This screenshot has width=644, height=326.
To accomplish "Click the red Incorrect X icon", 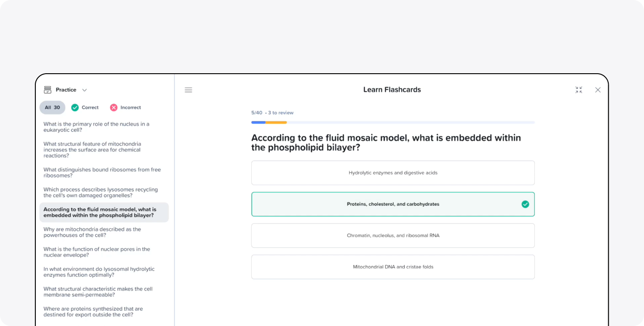I will click(x=114, y=108).
